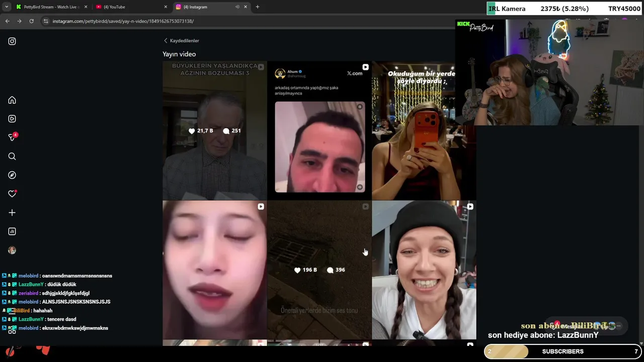Click LazzBunnY's düdük düdük chat message
This screenshot has height=362, width=644.
point(39,285)
